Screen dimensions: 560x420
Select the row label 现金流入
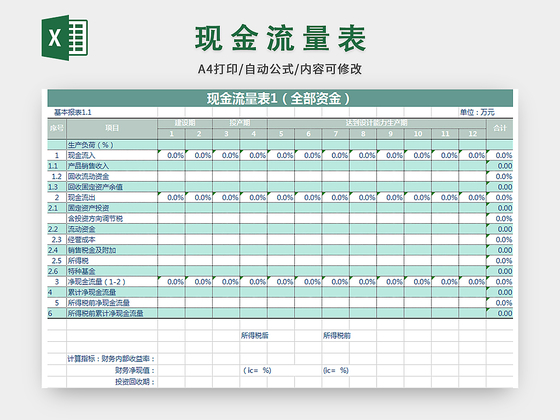point(81,155)
